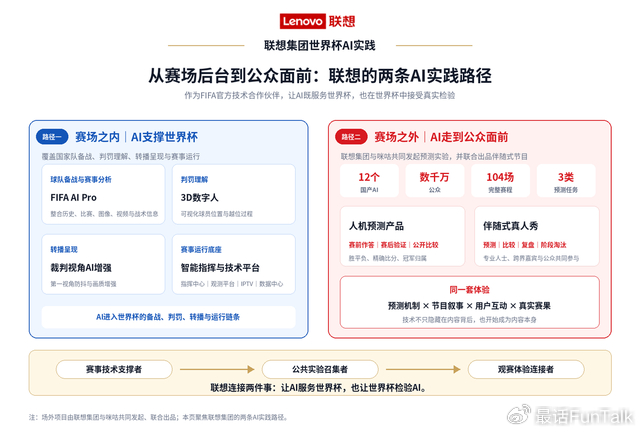Image resolution: width=640 pixels, height=432 pixels.
Task: Select the subtitle 联想集团世界杯AI实践
Action: (320, 45)
